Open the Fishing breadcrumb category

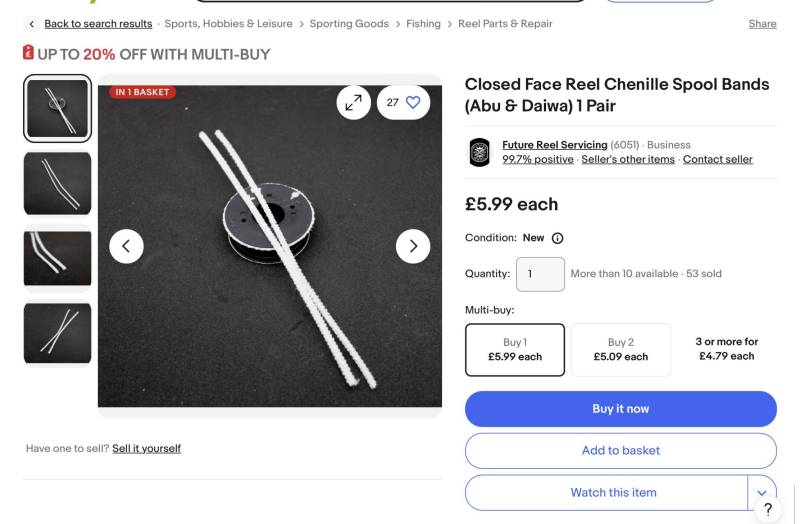(x=423, y=24)
